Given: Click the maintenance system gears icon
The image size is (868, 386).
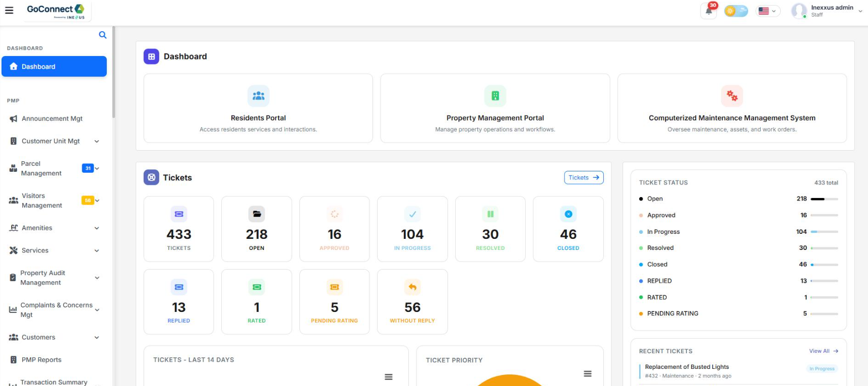Looking at the screenshot, I should point(732,96).
